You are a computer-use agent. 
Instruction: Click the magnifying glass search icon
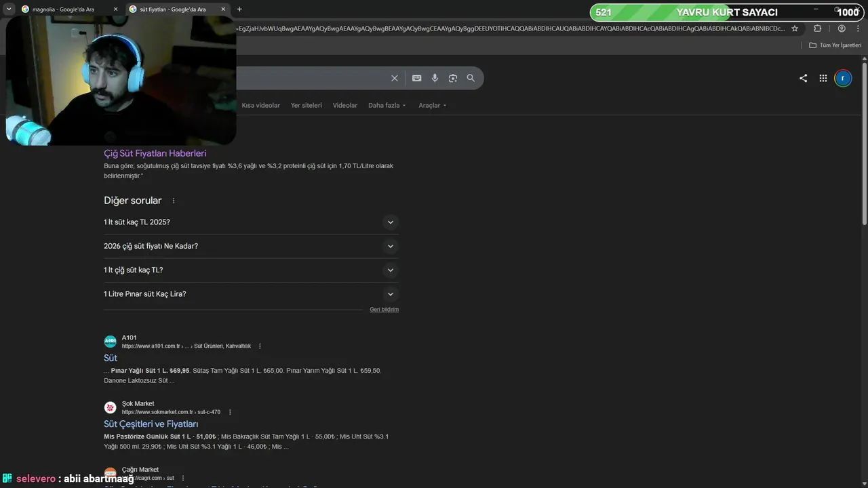[x=471, y=78]
